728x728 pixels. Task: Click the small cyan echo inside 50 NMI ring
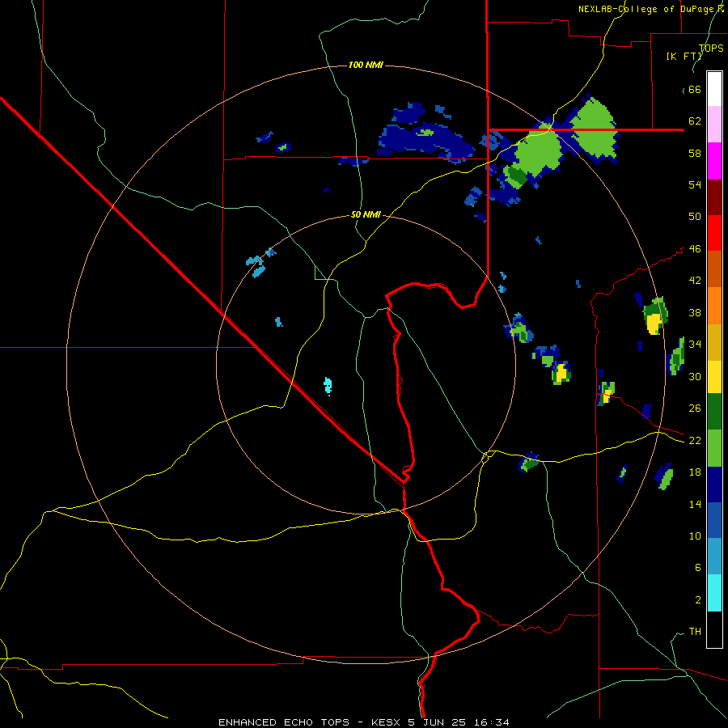[x=328, y=385]
